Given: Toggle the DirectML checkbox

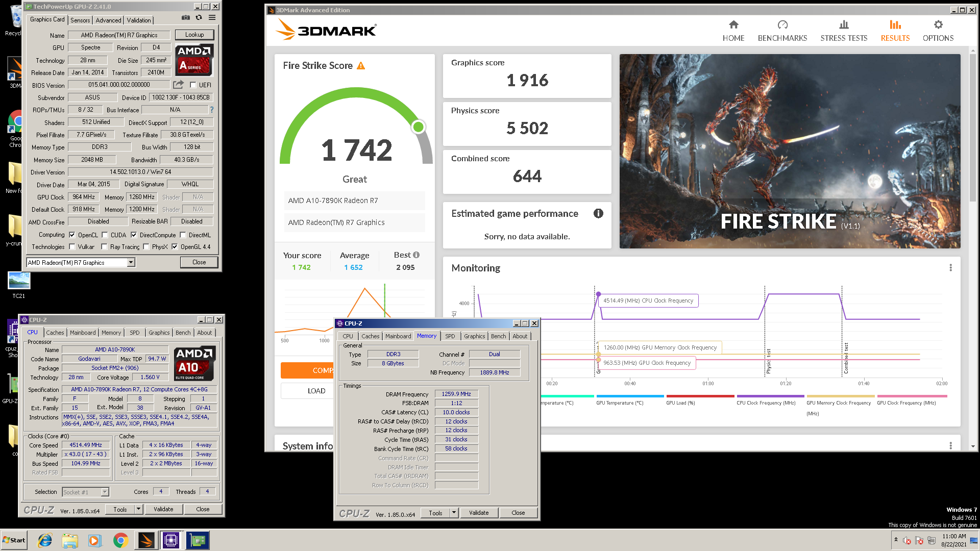Looking at the screenshot, I should click(x=183, y=235).
